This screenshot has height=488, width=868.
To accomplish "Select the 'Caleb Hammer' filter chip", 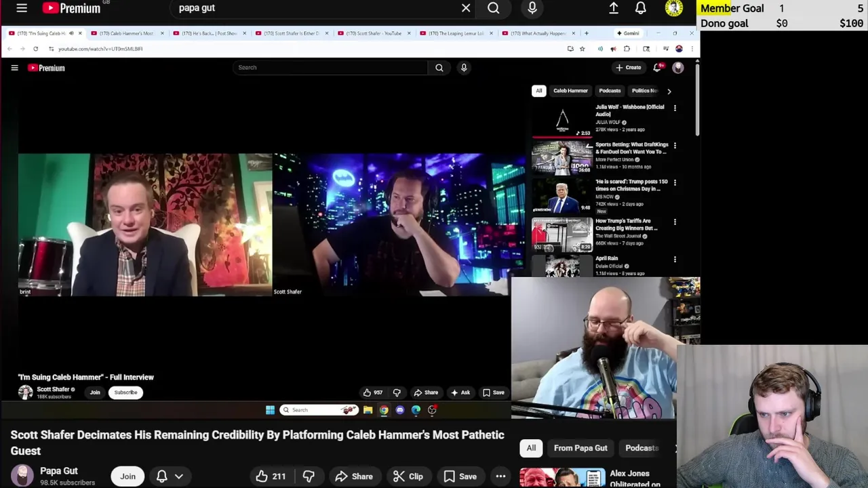I will click(570, 91).
